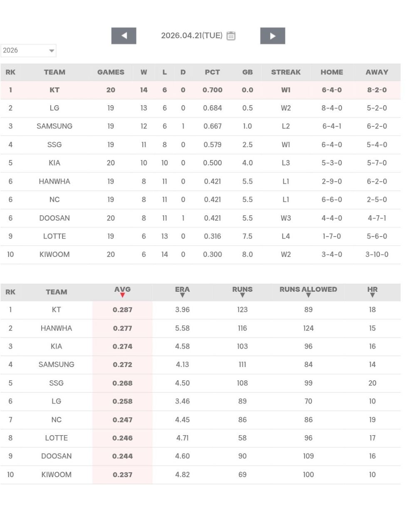Click HANWHA in the batting stats table
The width and height of the screenshot is (409, 532).
56,328
